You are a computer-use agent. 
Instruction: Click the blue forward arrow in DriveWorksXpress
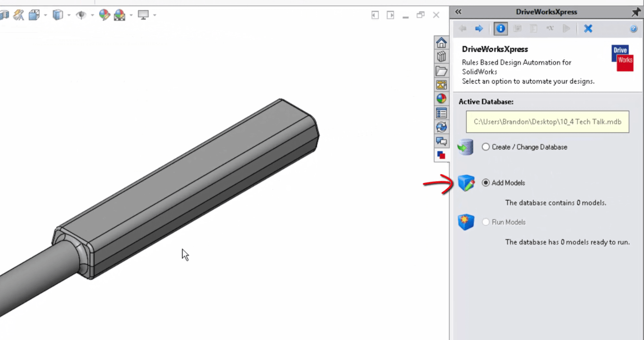[479, 28]
